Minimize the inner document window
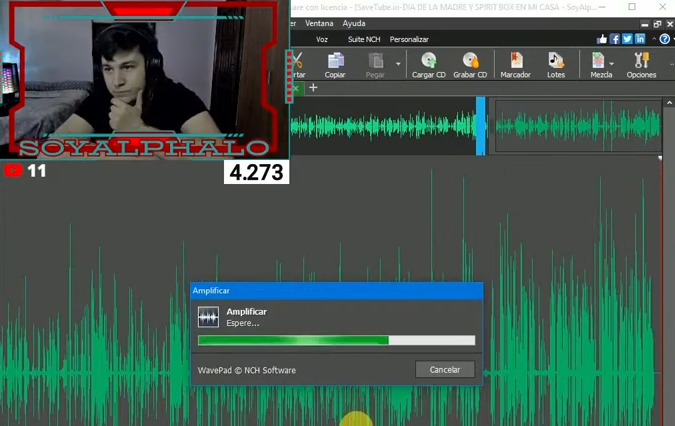Image resolution: width=675 pixels, height=426 pixels. (x=644, y=24)
